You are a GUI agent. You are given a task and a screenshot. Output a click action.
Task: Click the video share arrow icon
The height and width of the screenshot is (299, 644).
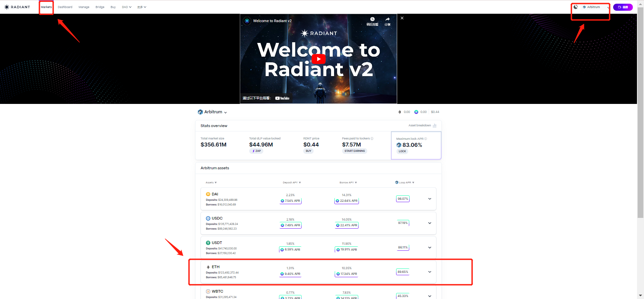(387, 20)
